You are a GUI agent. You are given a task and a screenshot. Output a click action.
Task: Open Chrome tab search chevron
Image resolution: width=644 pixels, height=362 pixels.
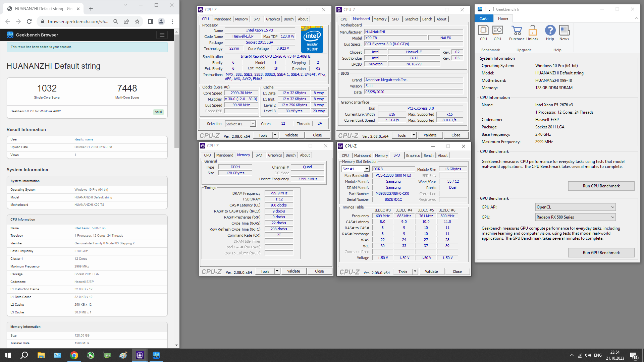pyautogui.click(x=125, y=5)
